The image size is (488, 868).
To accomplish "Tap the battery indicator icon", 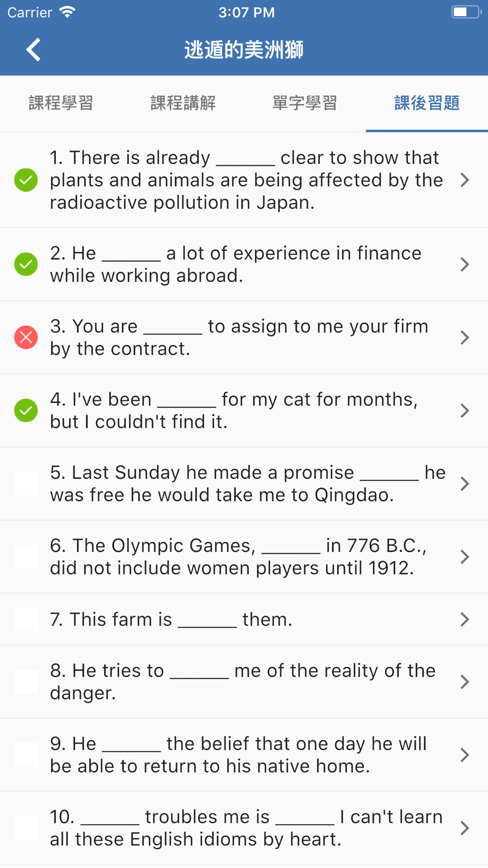I will pyautogui.click(x=465, y=12).
